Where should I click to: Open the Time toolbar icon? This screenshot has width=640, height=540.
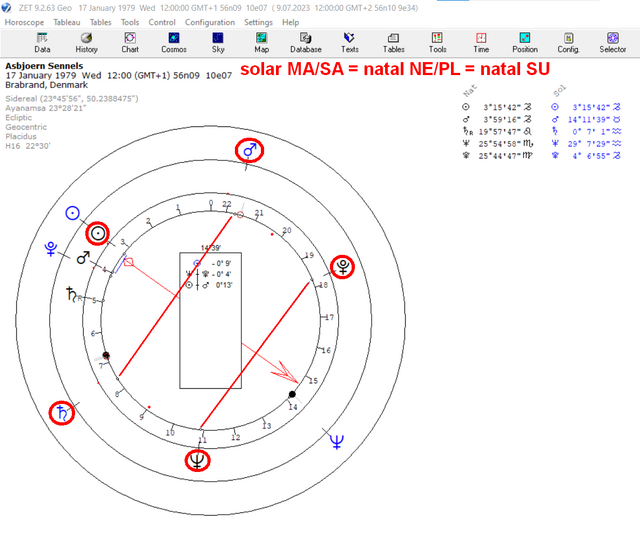[481, 43]
